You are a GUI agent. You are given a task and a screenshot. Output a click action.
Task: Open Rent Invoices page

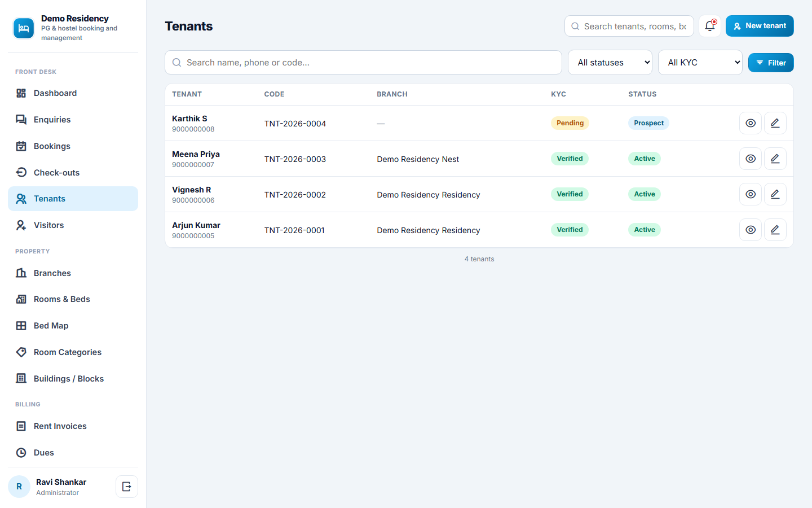[73, 426]
